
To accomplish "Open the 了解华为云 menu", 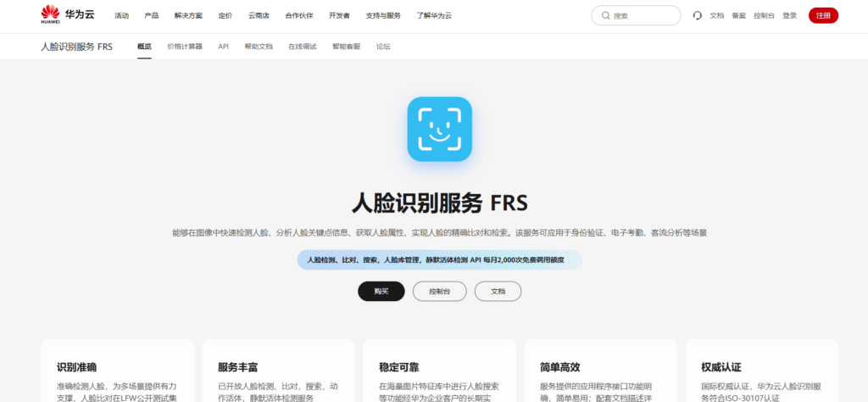I will pyautogui.click(x=434, y=15).
